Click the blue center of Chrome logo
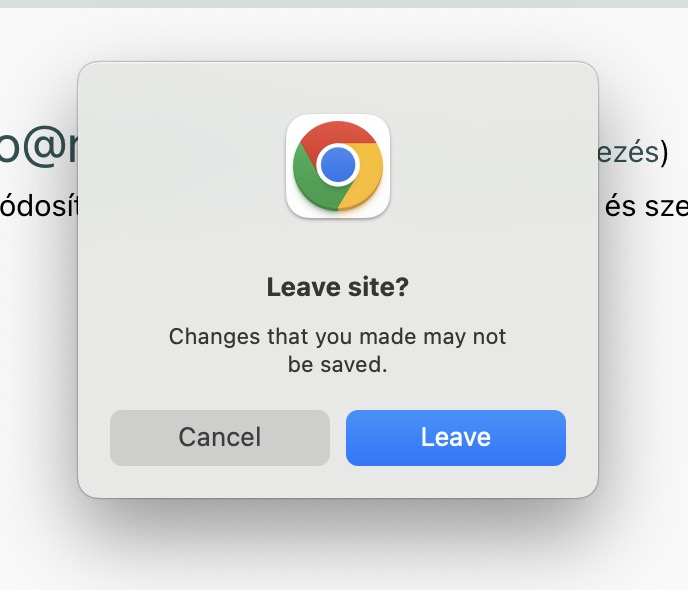 tap(338, 164)
